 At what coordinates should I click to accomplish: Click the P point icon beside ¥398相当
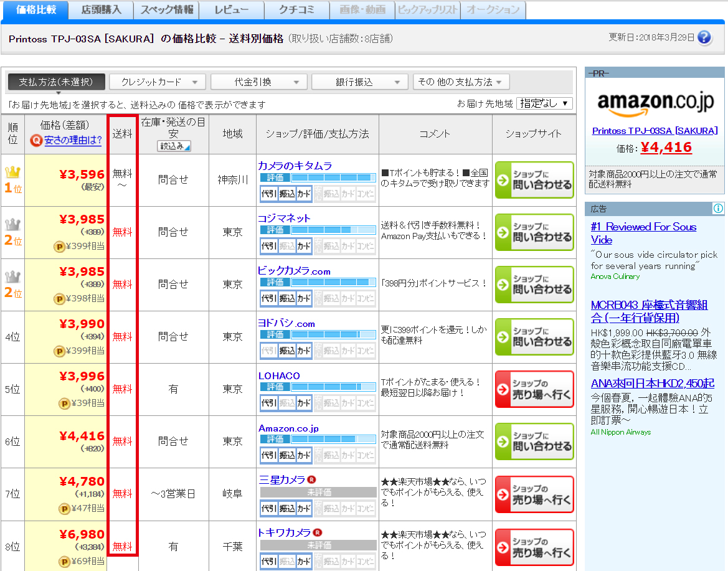pyautogui.click(x=59, y=299)
